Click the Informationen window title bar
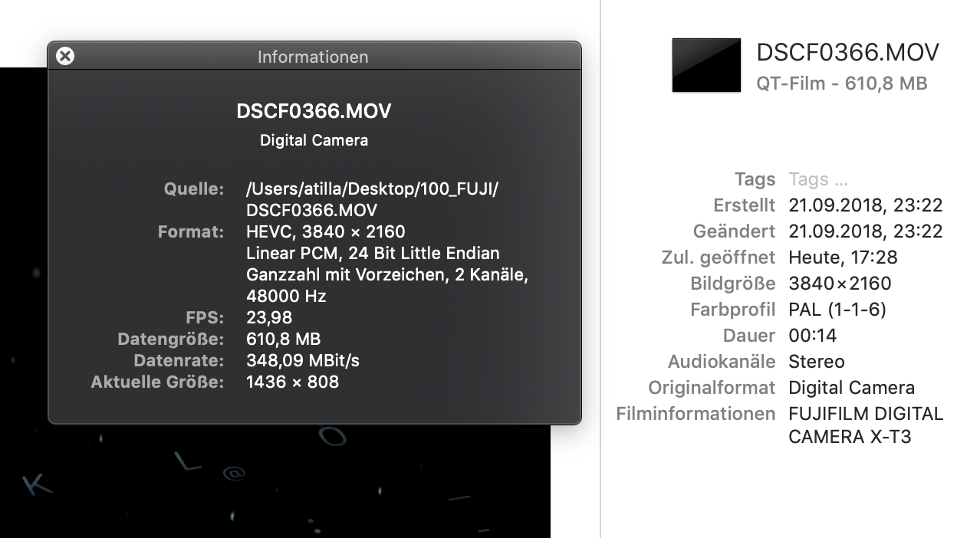The image size is (980, 538). pos(313,57)
